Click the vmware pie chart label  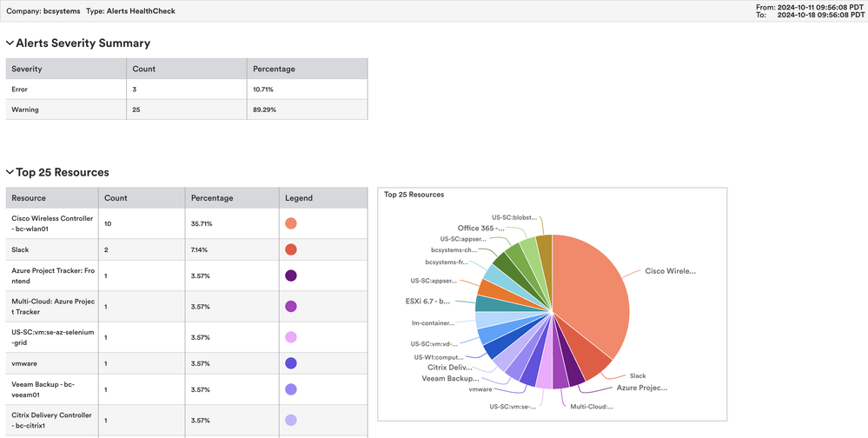[480, 389]
